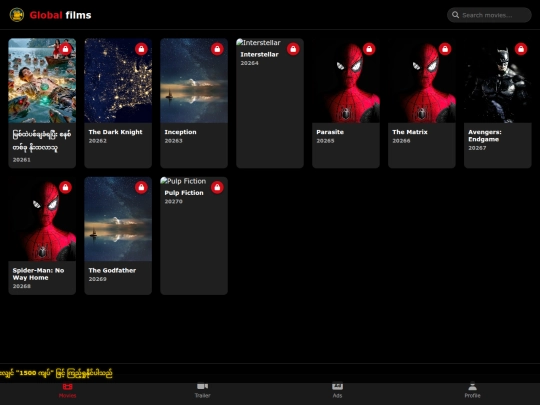Click the movie ID text "20264"
The width and height of the screenshot is (540, 405).
[x=249, y=63]
